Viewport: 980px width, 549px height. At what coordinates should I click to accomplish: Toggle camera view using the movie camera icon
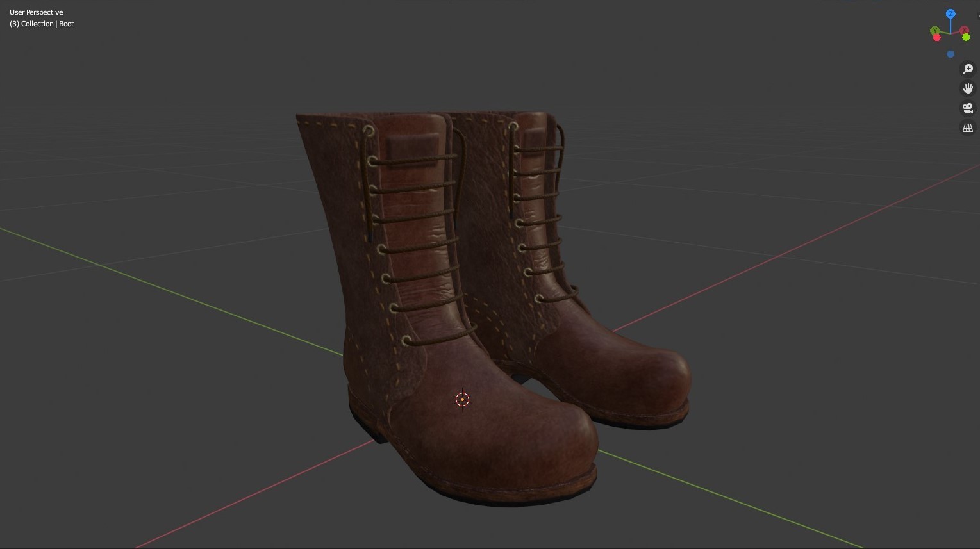click(x=968, y=108)
